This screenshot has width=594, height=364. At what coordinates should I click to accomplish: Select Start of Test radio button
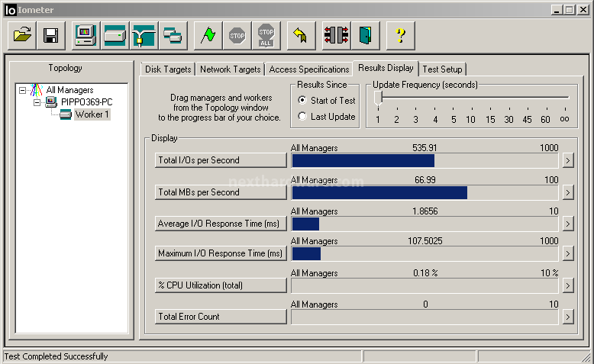click(x=302, y=100)
